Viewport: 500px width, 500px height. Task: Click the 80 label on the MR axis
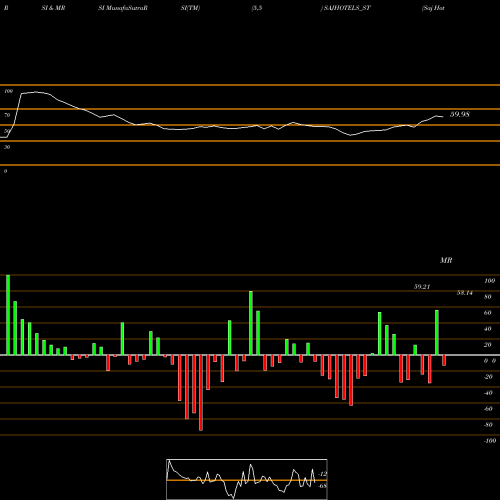tap(488, 297)
